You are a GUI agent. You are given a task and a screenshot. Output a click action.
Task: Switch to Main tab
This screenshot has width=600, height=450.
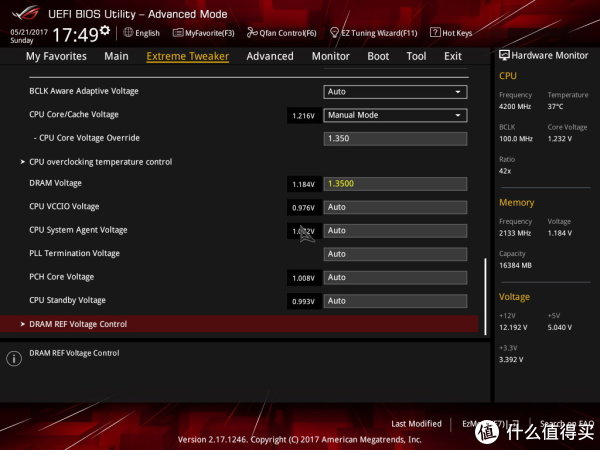[x=116, y=56]
